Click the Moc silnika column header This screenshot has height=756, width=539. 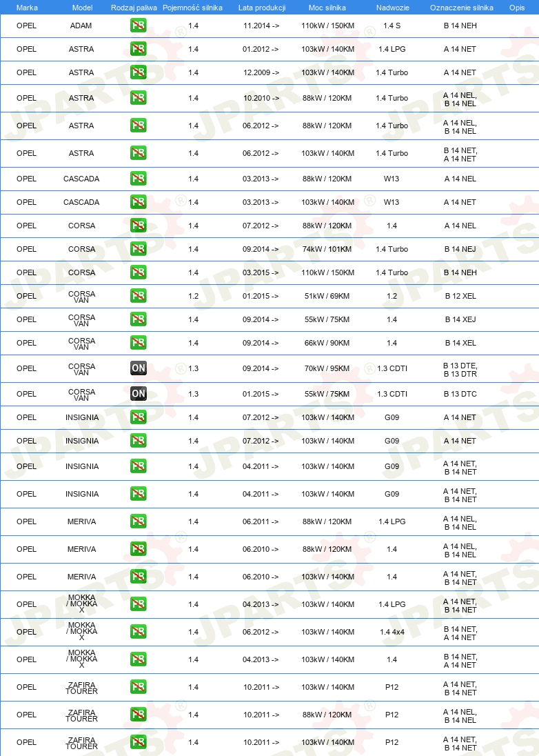(x=327, y=8)
